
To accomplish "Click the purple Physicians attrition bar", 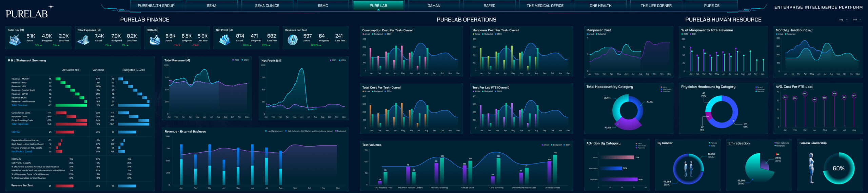I will pos(619,179).
